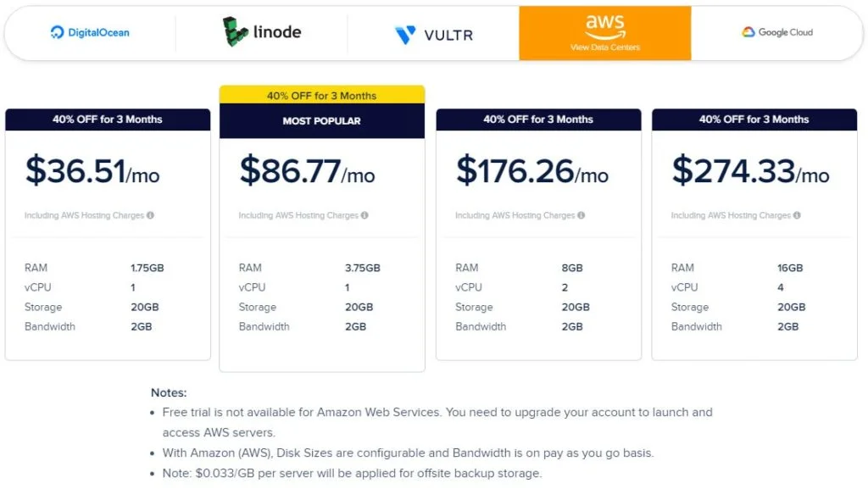Viewport: 868px width, 489px height.
Task: Click info icon on $274.33 plan
Action: pos(797,215)
